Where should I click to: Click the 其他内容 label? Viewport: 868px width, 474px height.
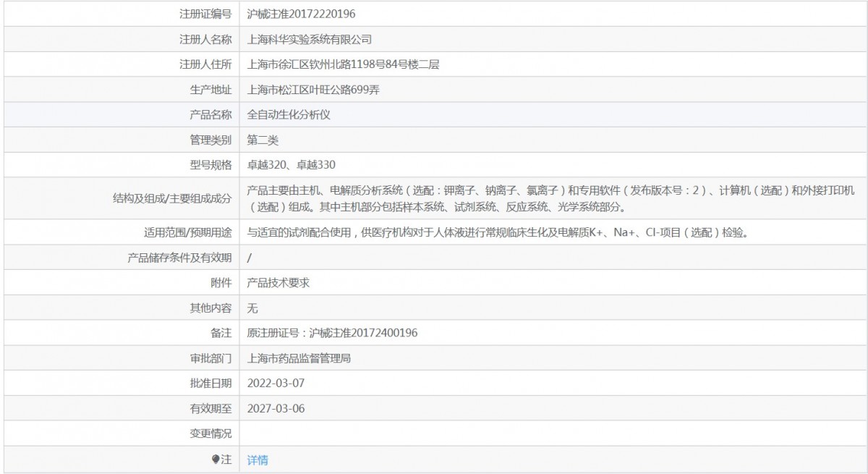click(x=210, y=308)
